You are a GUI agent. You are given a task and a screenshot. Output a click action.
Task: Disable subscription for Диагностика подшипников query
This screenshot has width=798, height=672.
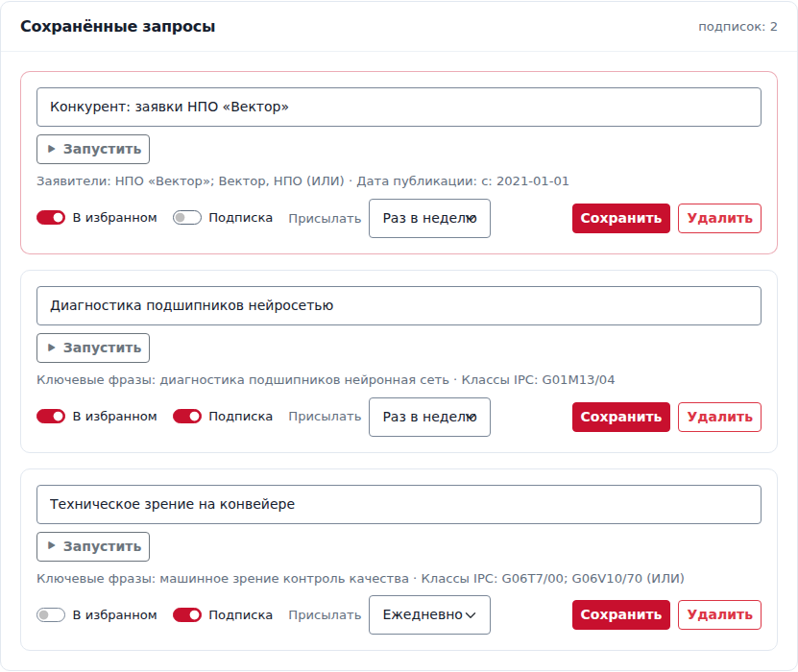coord(187,416)
